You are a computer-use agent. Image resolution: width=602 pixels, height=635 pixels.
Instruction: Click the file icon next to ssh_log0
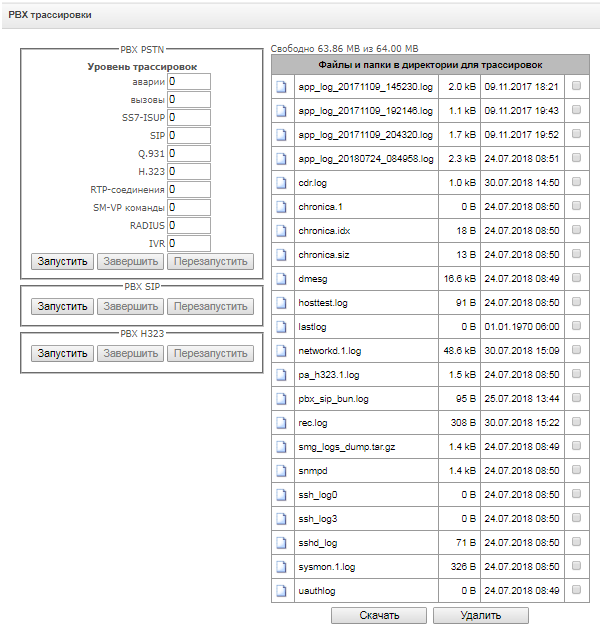(281, 495)
